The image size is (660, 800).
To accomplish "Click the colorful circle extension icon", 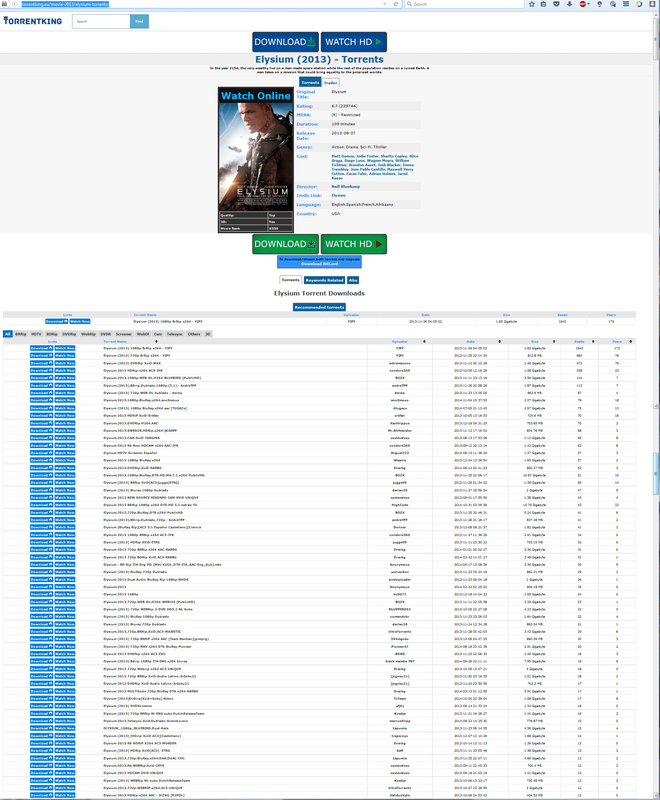I will 639,4.
